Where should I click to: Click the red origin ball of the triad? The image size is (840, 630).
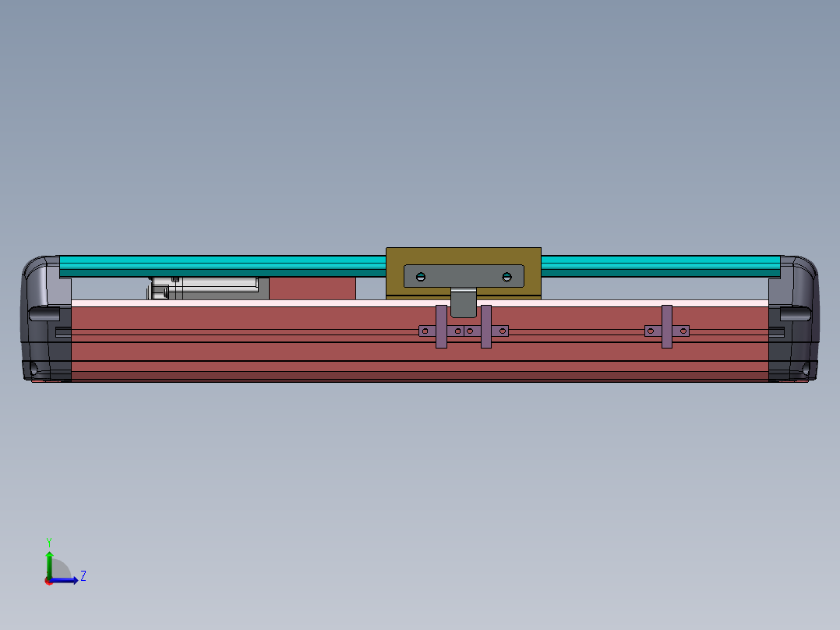[x=49, y=581]
